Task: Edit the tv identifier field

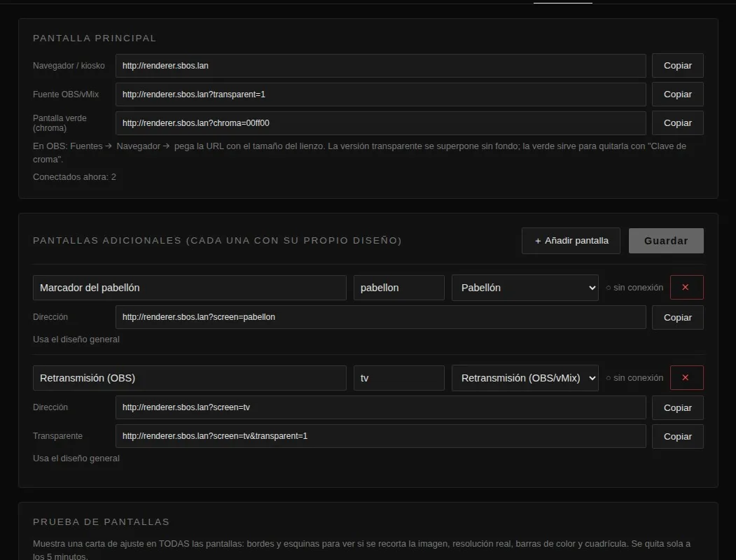Action: (399, 377)
